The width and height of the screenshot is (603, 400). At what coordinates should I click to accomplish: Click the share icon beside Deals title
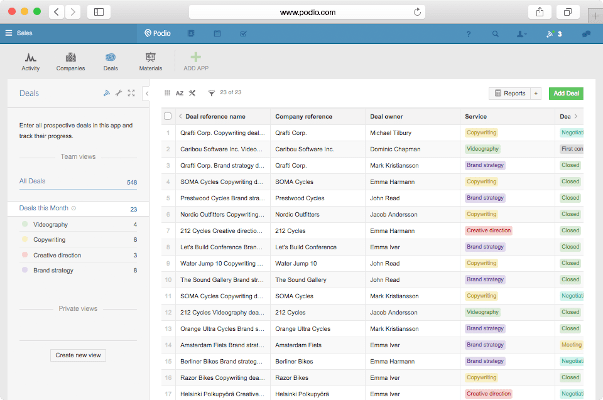pyautogui.click(x=107, y=93)
